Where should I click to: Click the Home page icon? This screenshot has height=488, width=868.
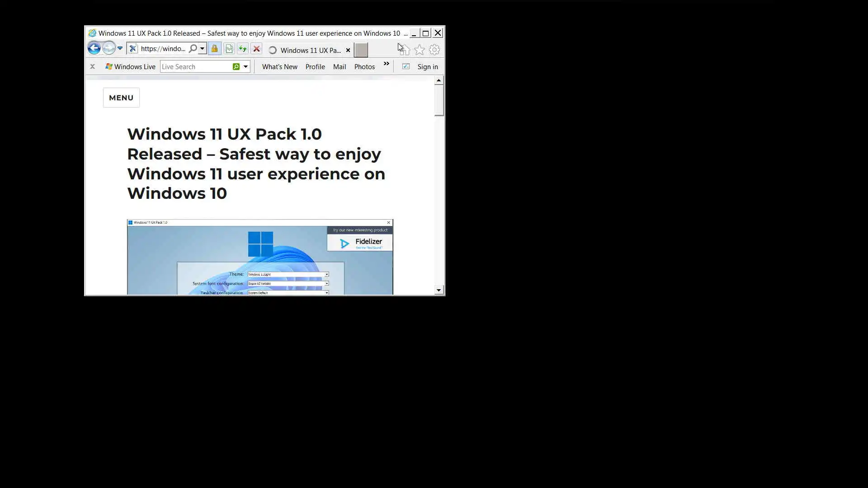tap(405, 50)
